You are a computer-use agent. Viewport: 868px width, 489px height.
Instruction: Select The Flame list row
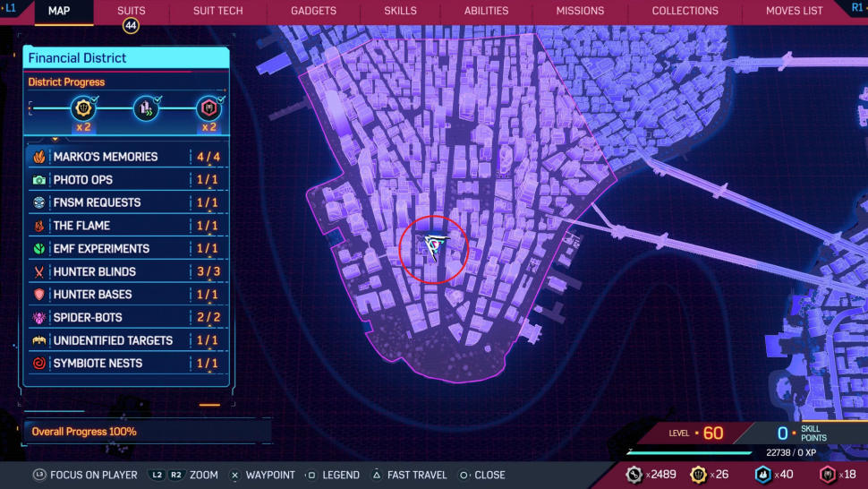pos(125,226)
